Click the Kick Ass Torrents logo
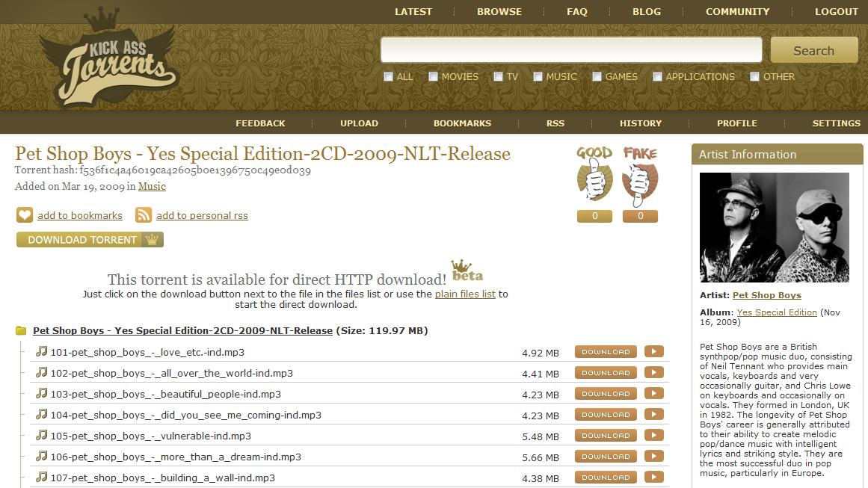The image size is (868, 488). [111, 58]
